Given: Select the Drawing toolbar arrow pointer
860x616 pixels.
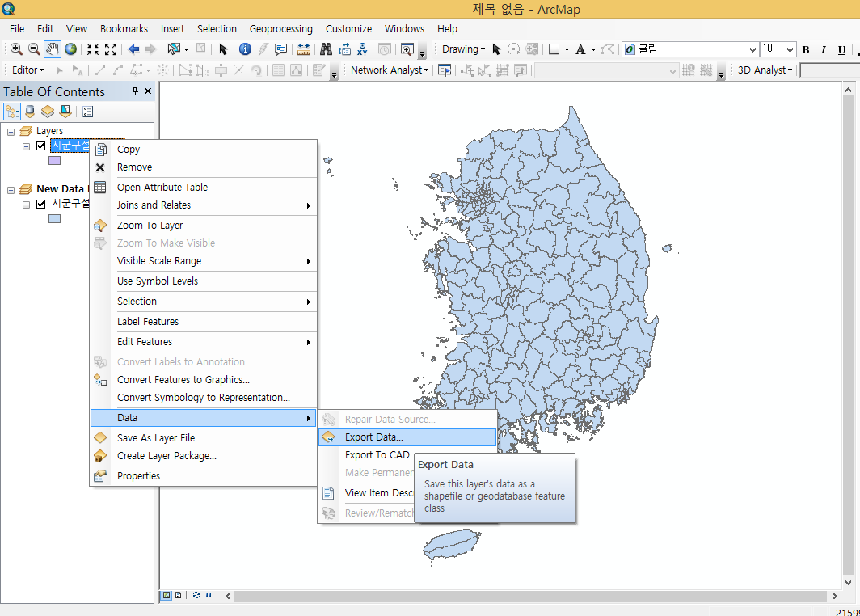Looking at the screenshot, I should (496, 49).
